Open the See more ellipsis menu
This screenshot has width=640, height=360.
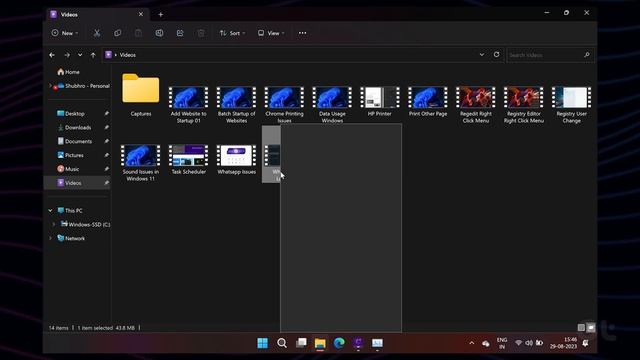pos(302,33)
